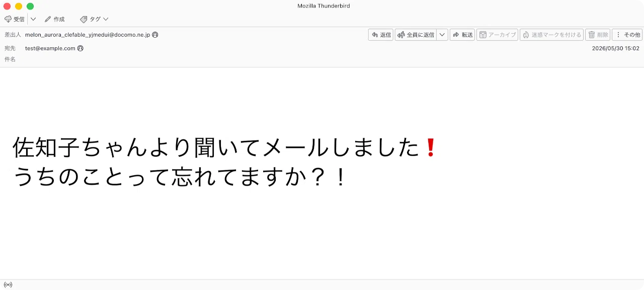Click the recipient test@example.com

pyautogui.click(x=50, y=48)
